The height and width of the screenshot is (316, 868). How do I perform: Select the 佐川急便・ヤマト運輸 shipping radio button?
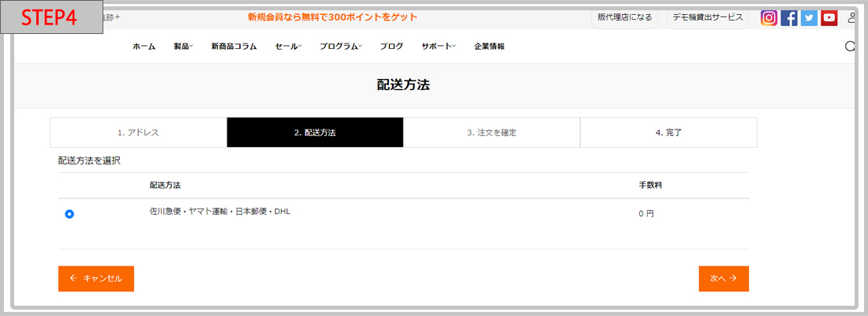point(69,214)
